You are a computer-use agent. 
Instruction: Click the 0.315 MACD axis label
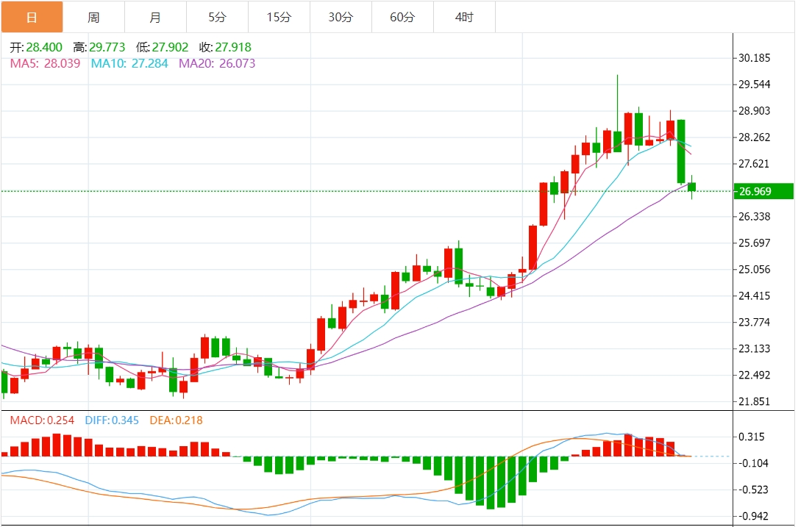pyautogui.click(x=753, y=437)
